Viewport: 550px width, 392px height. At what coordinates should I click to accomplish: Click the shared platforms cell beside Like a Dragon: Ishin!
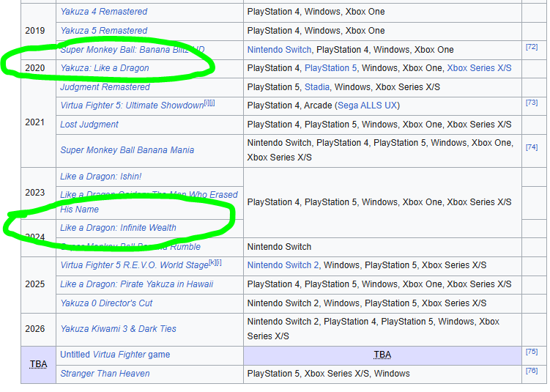pyautogui.click(x=382, y=202)
